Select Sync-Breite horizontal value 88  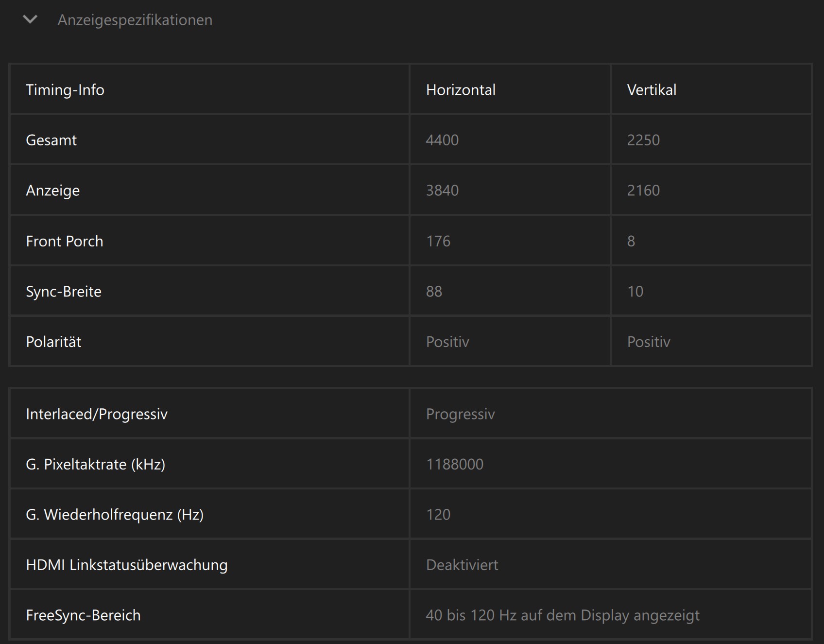tap(434, 292)
